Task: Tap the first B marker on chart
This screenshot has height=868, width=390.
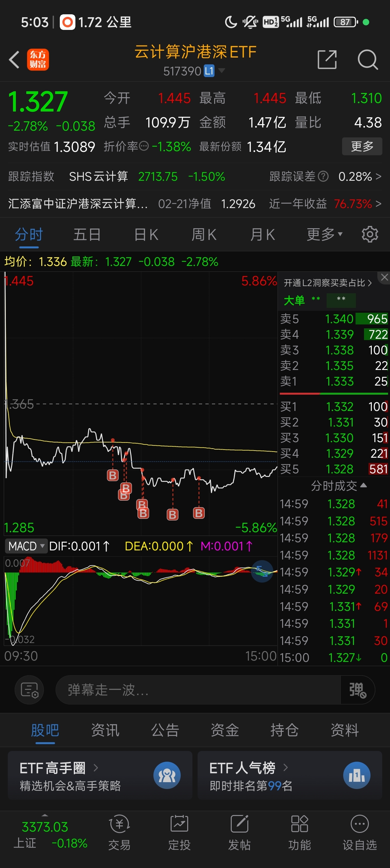Action: [x=112, y=475]
